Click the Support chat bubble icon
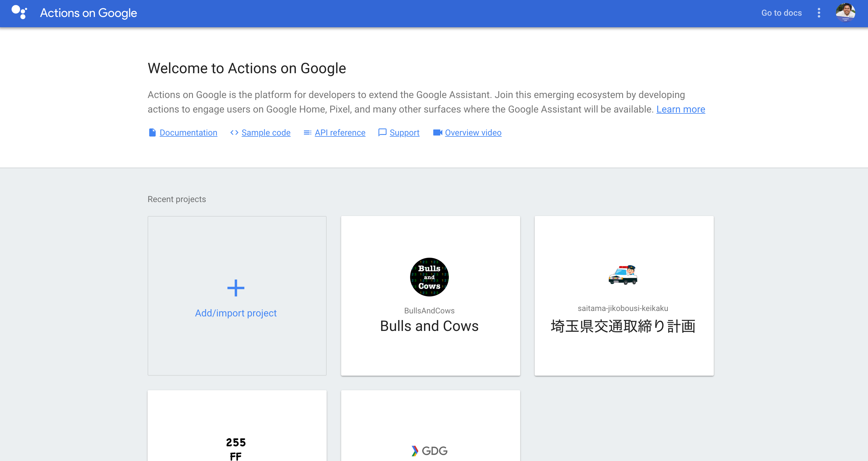 click(x=382, y=132)
